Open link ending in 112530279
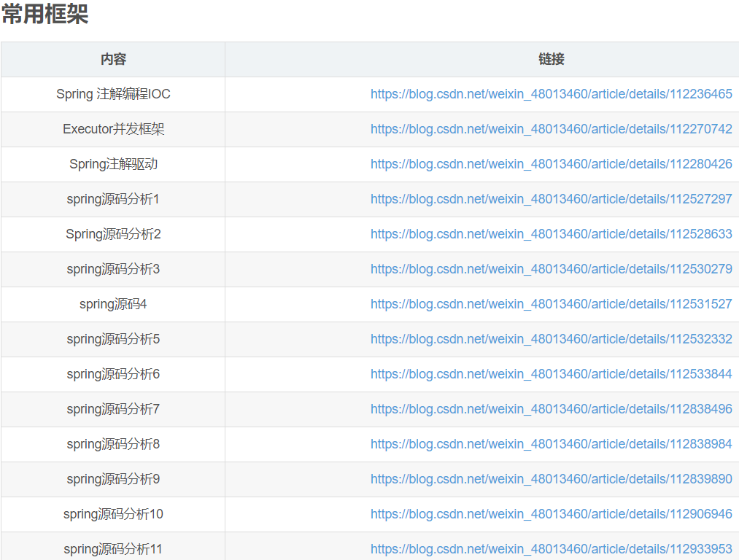 [551, 269]
